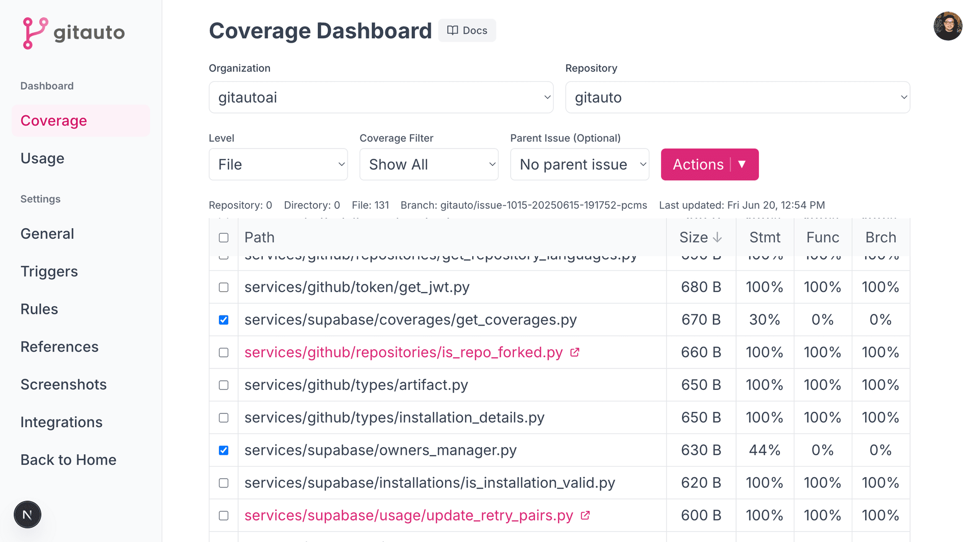This screenshot has height=542, width=980.
Task: Open Screenshots in the sidebar
Action: pos(63,385)
